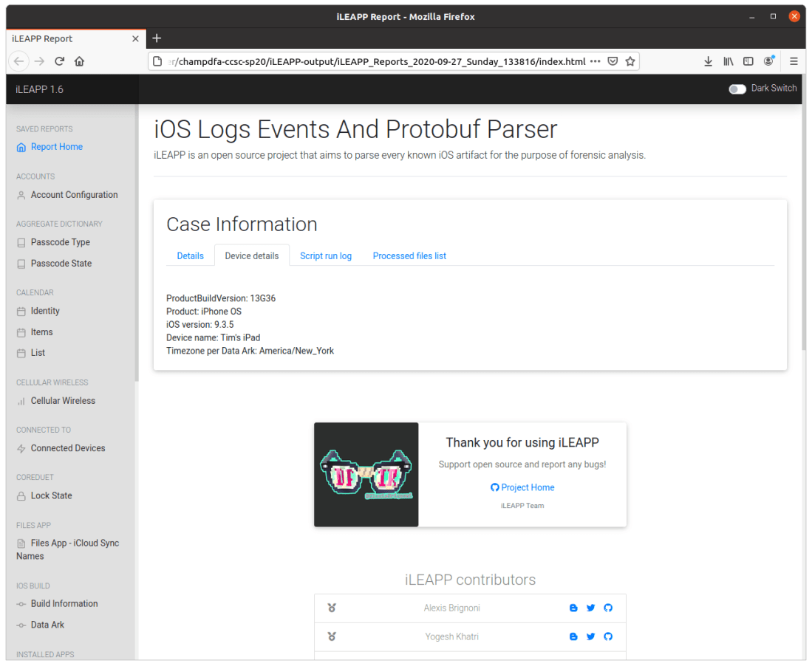Screen dimensions: 812x666
Task: Open Yogesh Khatri's GitHub icon link
Action: pos(608,636)
